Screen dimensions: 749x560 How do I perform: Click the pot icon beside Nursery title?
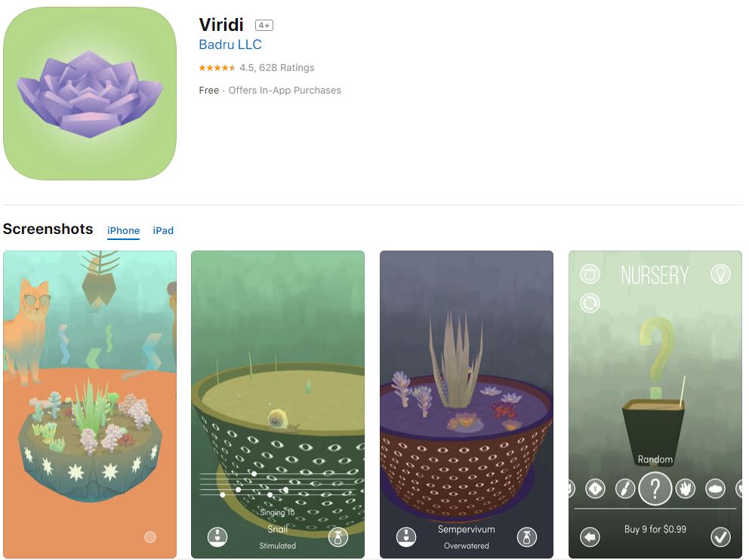[590, 274]
